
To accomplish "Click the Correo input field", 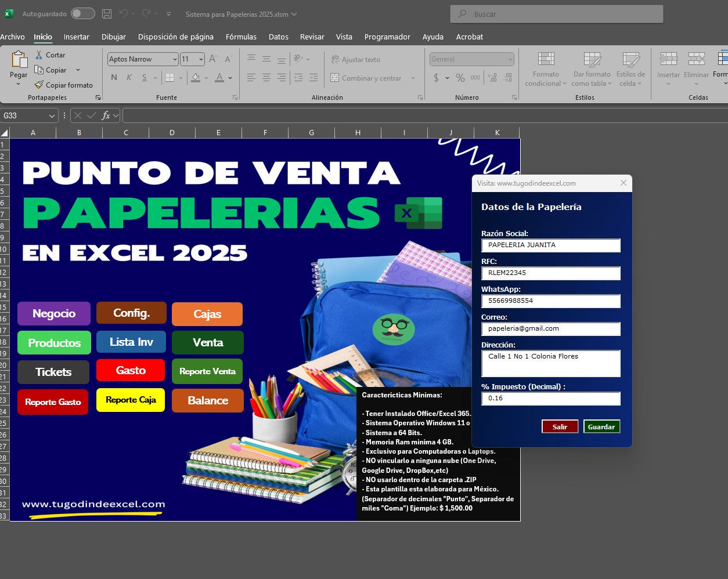I will [551, 329].
